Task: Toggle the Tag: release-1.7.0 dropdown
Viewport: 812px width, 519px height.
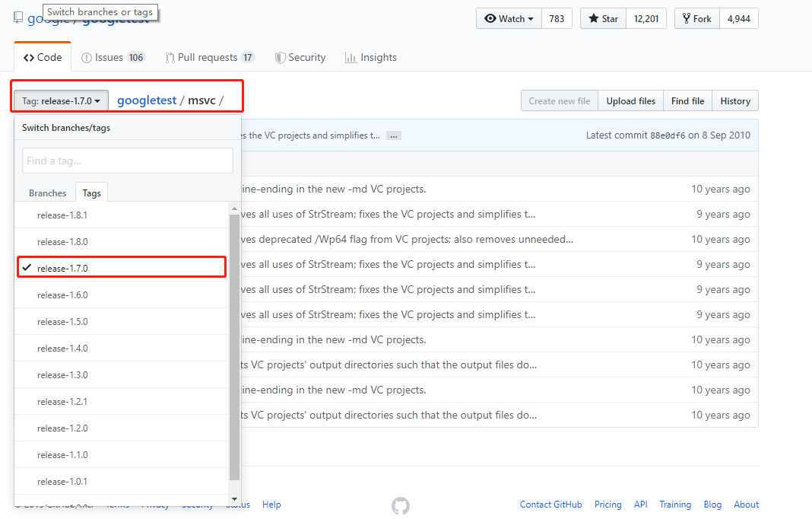Action: (61, 100)
